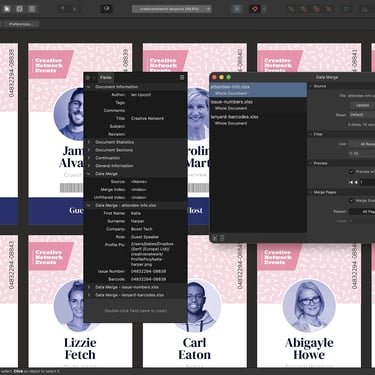Click the Title field name in Fields
The width and height of the screenshot is (375, 375).
click(x=120, y=118)
